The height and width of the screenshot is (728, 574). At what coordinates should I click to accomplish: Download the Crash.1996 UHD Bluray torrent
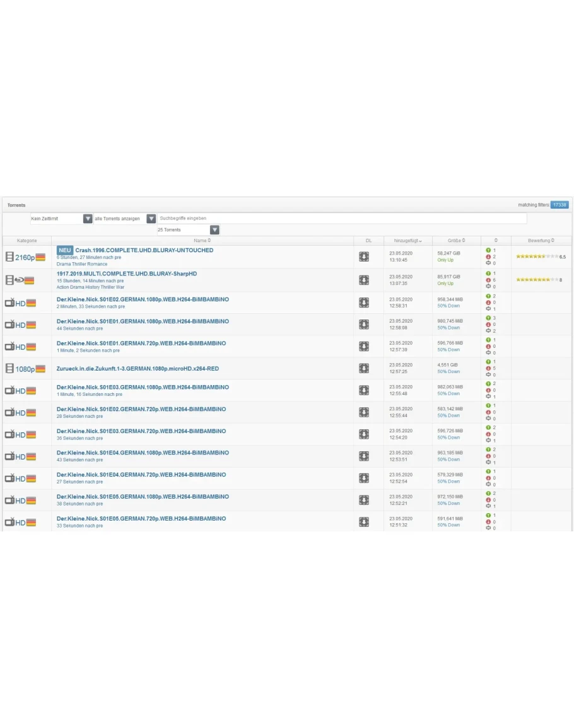(x=364, y=257)
